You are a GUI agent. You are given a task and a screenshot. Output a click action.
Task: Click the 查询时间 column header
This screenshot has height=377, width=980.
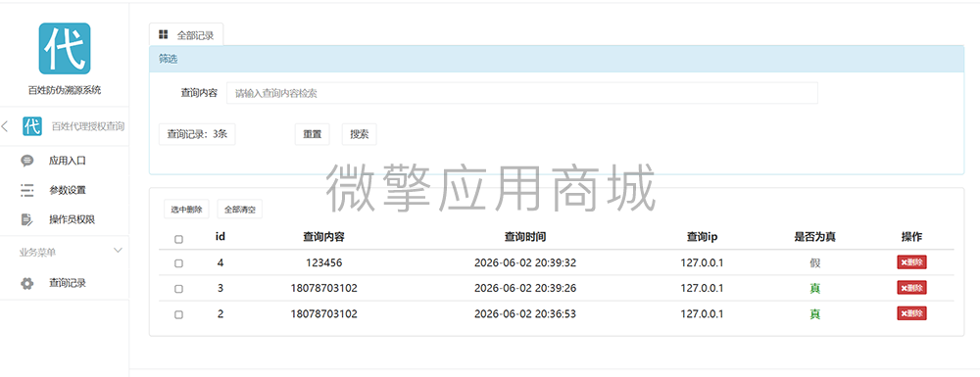tap(525, 237)
